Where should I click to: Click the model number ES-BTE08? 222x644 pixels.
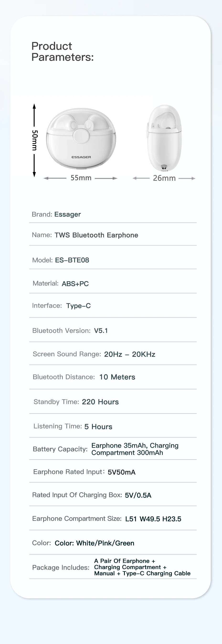tap(72, 260)
